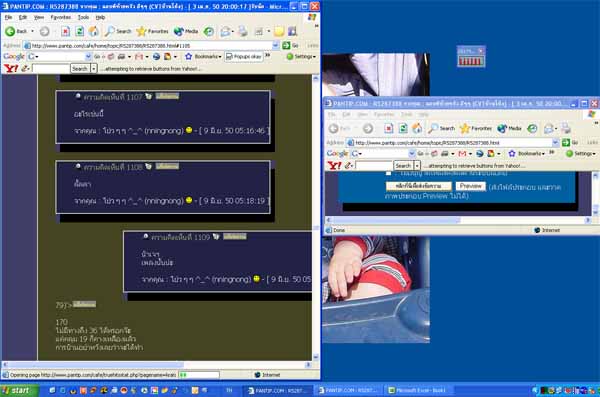Refresh the page in left browser window

click(79, 31)
